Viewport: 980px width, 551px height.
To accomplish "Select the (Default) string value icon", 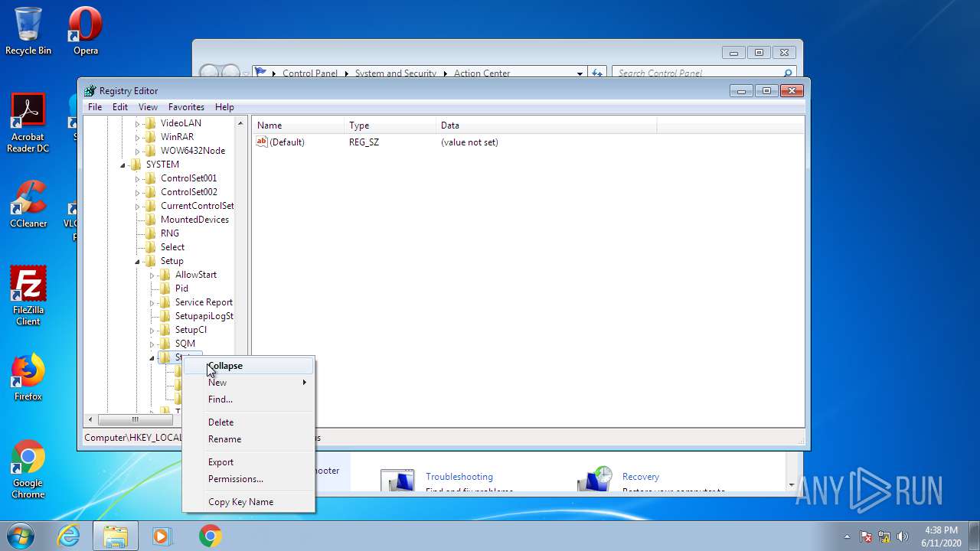I will pyautogui.click(x=262, y=142).
